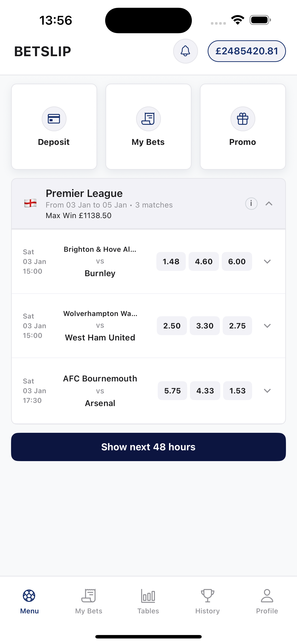Open the notifications bell
Viewport: 297px width, 644px height.
185,51
